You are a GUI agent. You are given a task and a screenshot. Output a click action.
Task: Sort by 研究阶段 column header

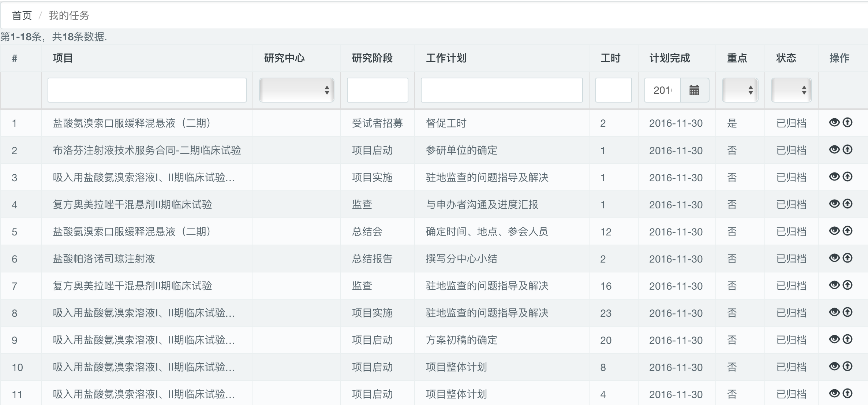(372, 58)
